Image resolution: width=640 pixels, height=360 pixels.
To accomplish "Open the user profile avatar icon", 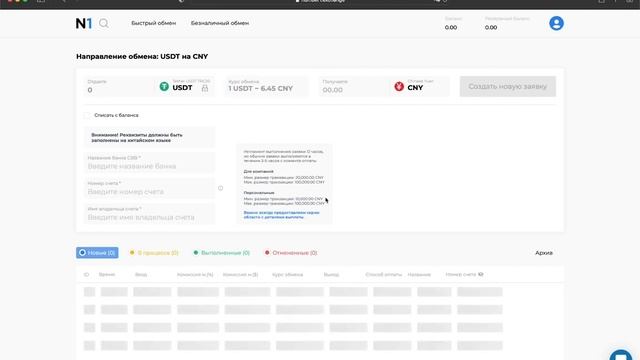I will point(556,23).
